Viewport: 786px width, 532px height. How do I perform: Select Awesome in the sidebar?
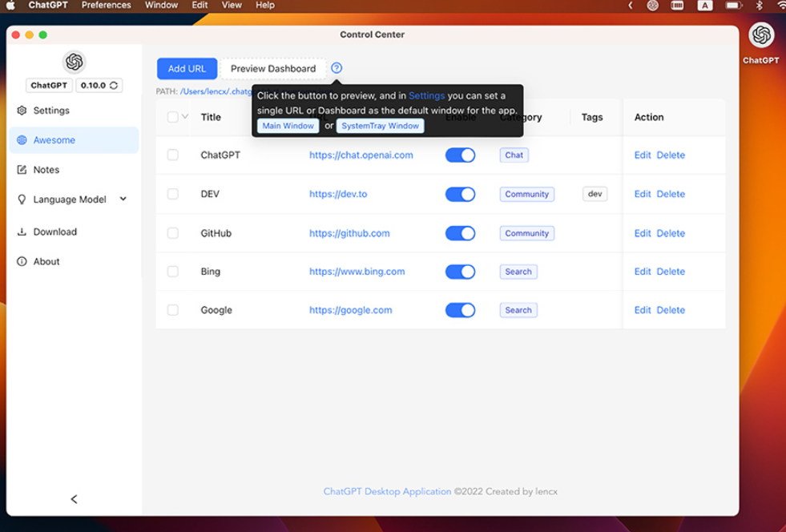(75, 140)
